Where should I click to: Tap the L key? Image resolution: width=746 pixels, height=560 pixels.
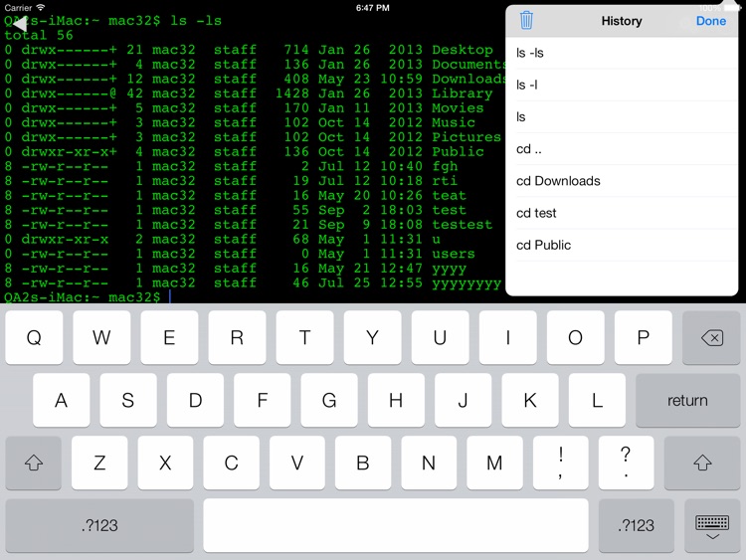coord(597,400)
